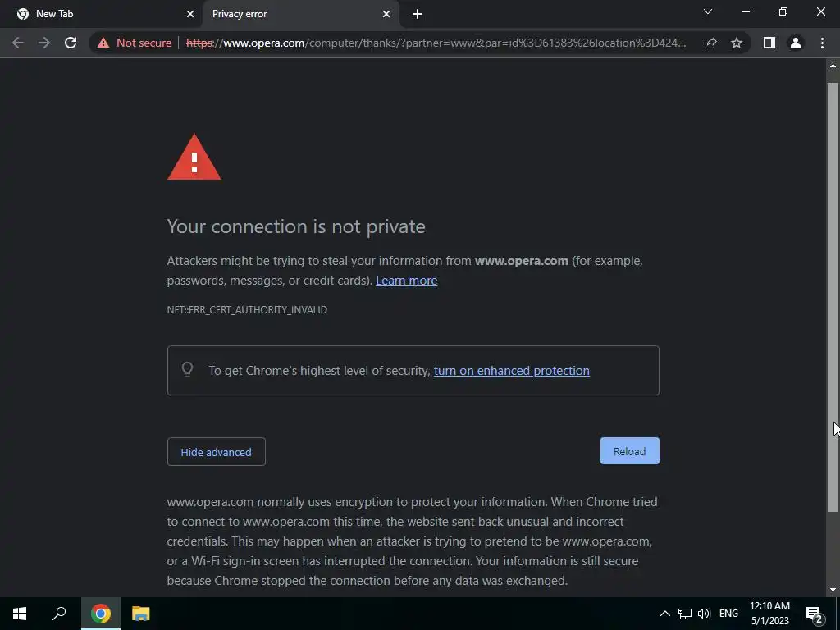Viewport: 840px width, 630px height.
Task: Open the Windows Start menu
Action: pos(20,614)
